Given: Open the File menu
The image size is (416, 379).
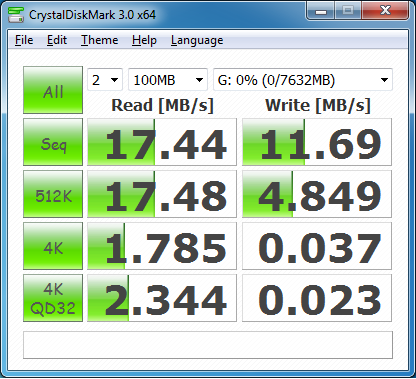Looking at the screenshot, I should 24,40.
